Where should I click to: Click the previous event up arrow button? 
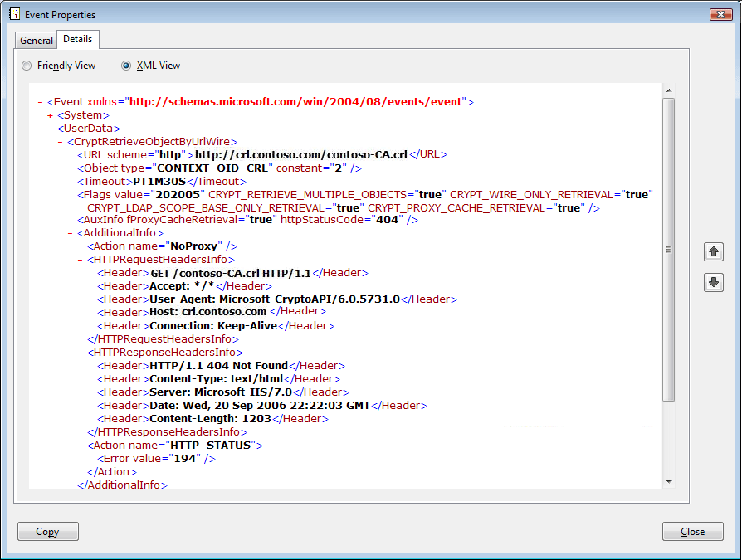tap(713, 252)
